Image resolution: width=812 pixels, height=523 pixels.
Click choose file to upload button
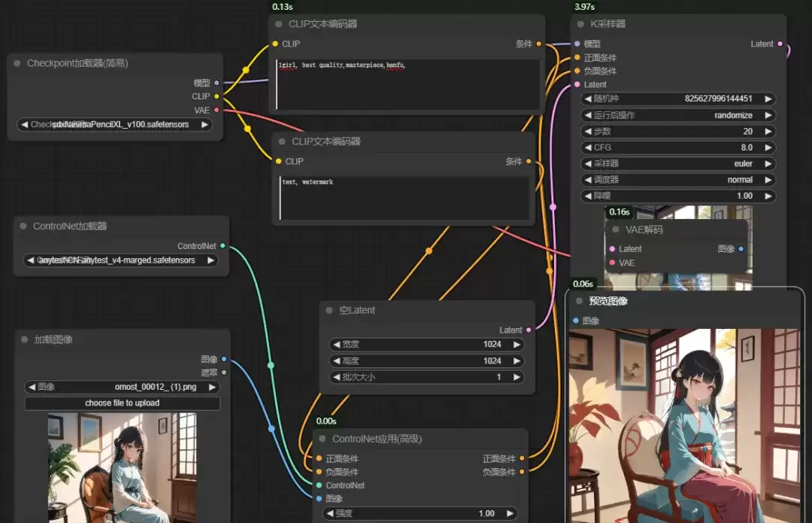(123, 403)
